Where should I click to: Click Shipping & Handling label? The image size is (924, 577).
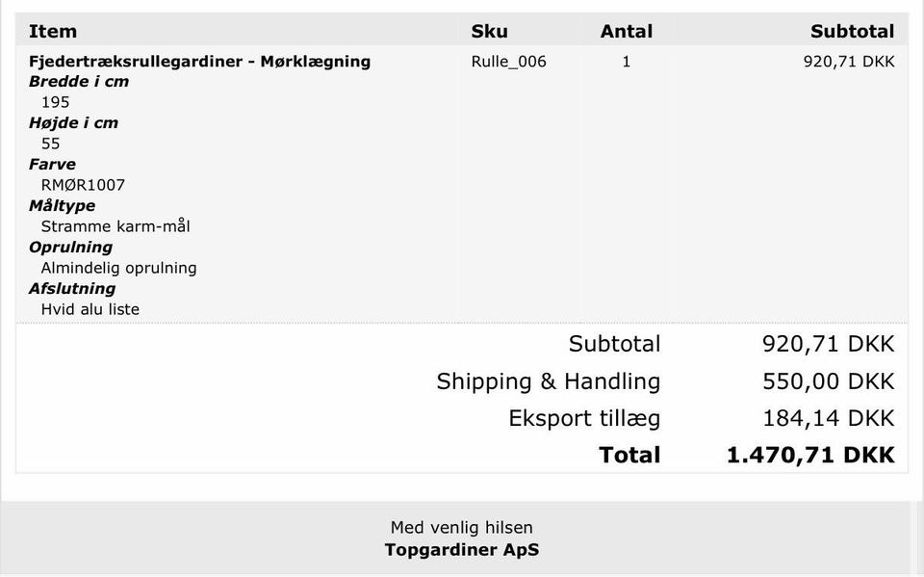[549, 381]
